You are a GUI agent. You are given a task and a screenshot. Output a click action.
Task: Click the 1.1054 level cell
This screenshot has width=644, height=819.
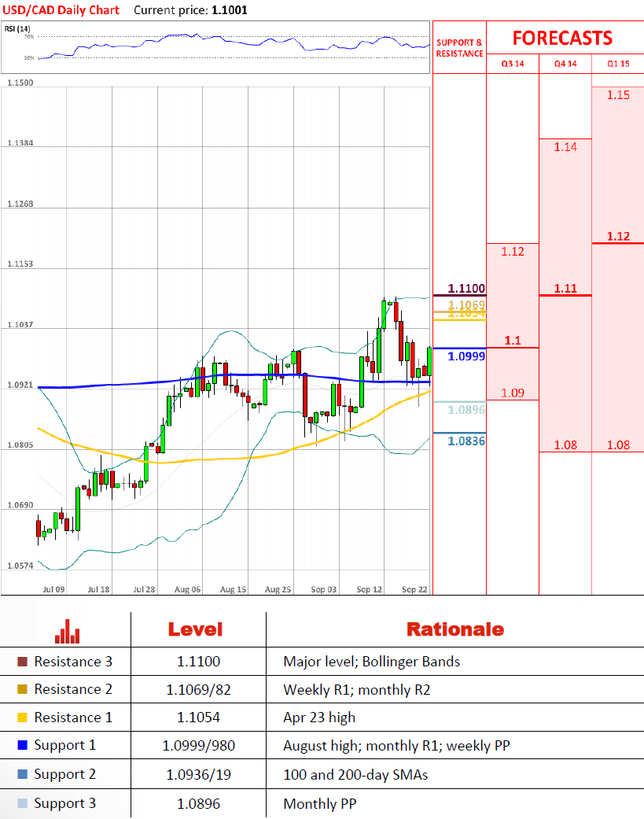click(198, 718)
